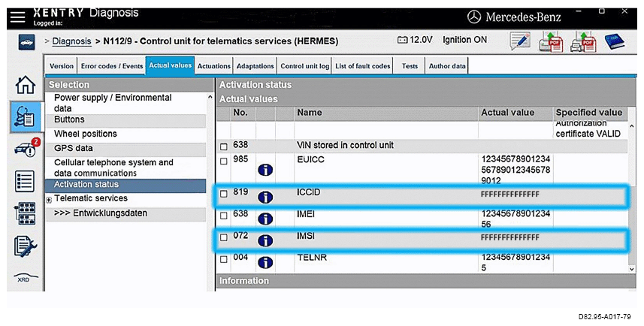Tick checkbox for EUICC row 985
The image size is (644, 326).
tap(224, 161)
